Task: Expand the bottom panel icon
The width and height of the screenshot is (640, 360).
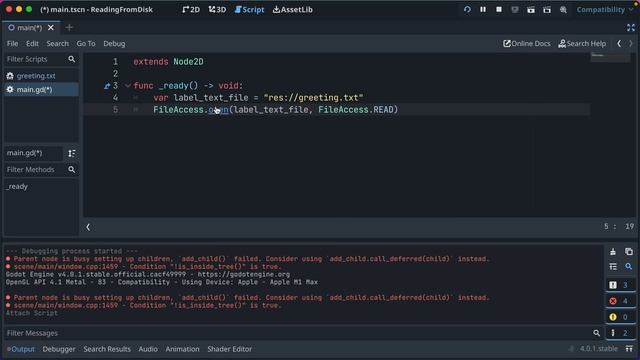Action: (629, 349)
